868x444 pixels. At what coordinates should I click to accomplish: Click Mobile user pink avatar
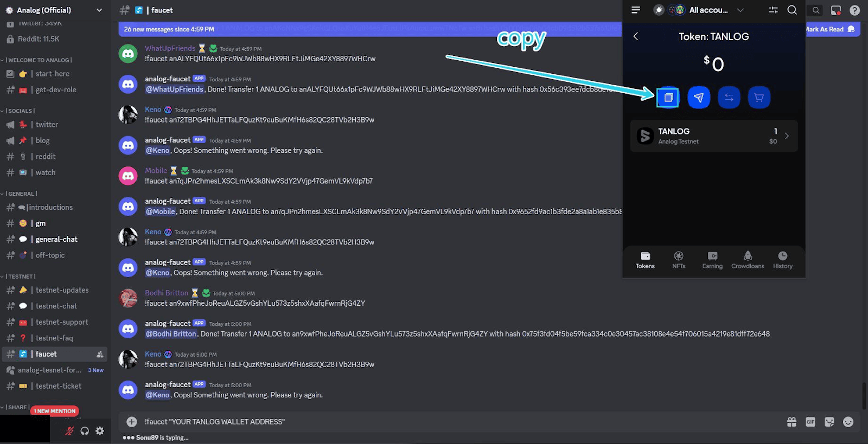click(128, 176)
